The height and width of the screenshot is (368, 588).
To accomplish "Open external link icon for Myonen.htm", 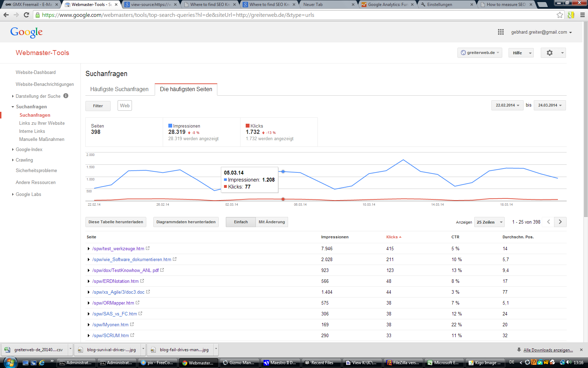I will pyautogui.click(x=132, y=324).
